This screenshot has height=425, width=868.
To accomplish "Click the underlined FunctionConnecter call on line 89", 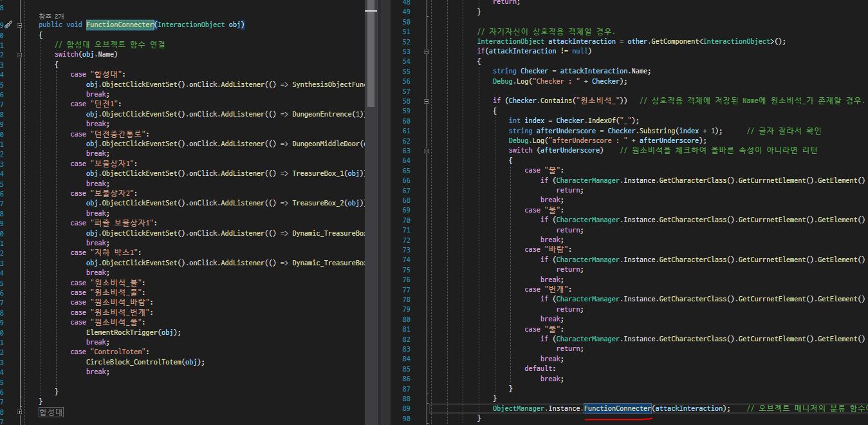I will (618, 408).
